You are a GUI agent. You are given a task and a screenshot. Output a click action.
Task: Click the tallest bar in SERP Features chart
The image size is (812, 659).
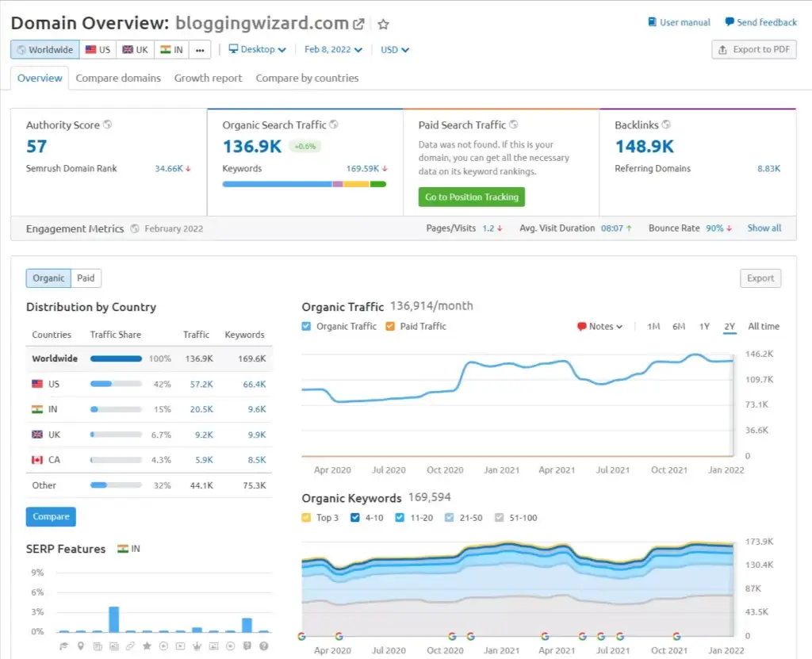click(x=114, y=619)
